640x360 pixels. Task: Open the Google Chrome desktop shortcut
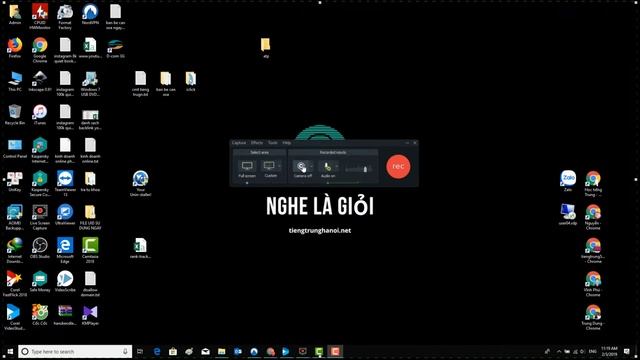(40, 50)
